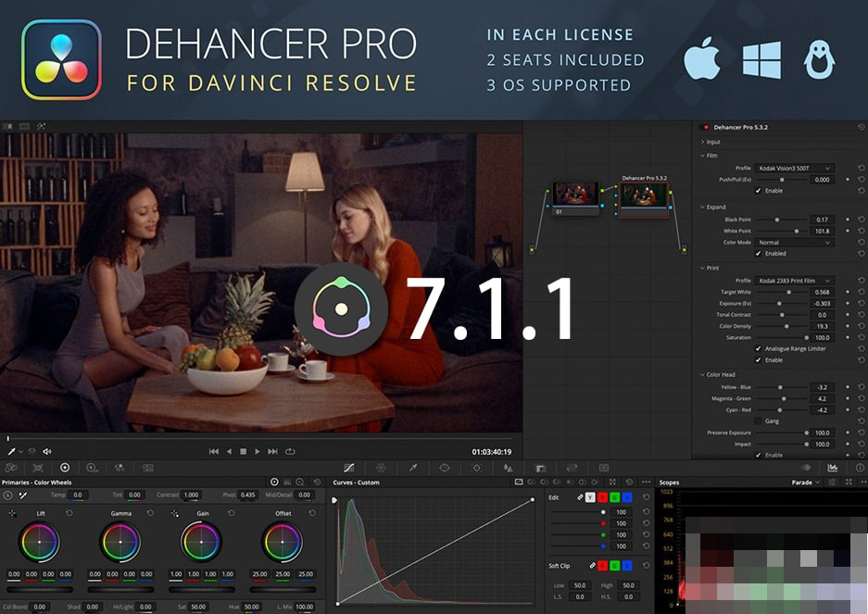The height and width of the screenshot is (614, 868).
Task: Open the Power Window palette icon
Action: coord(445,469)
